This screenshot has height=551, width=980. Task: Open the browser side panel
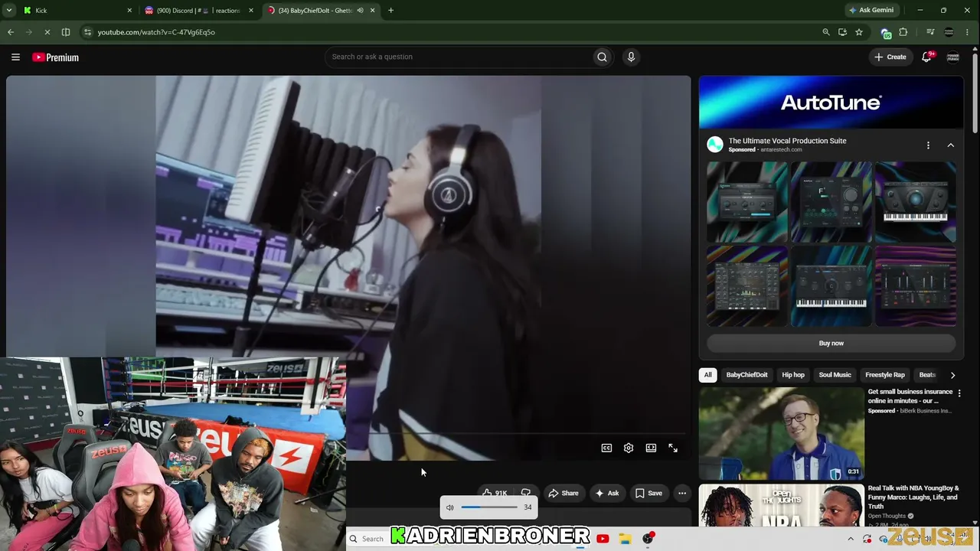pos(66,32)
